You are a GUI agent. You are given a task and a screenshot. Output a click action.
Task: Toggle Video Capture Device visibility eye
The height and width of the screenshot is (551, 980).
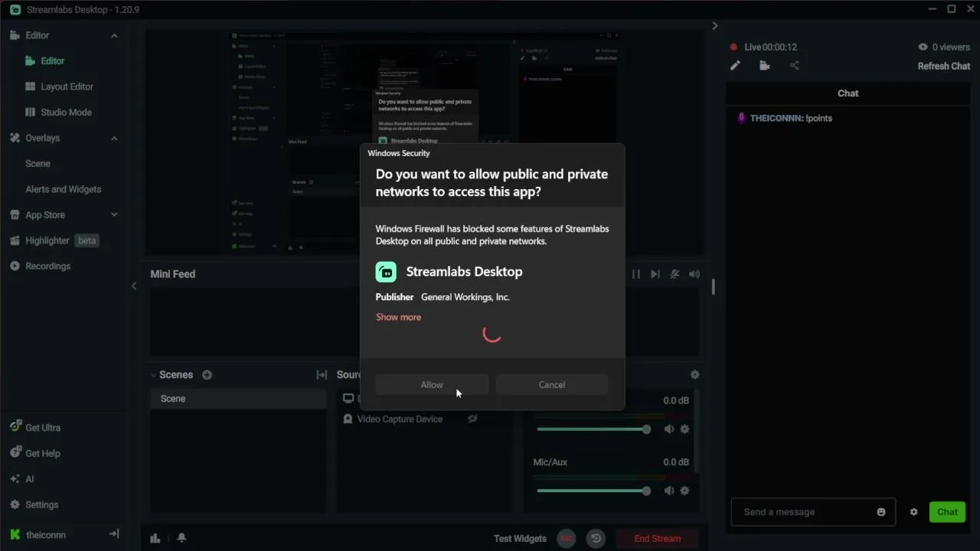pos(472,419)
